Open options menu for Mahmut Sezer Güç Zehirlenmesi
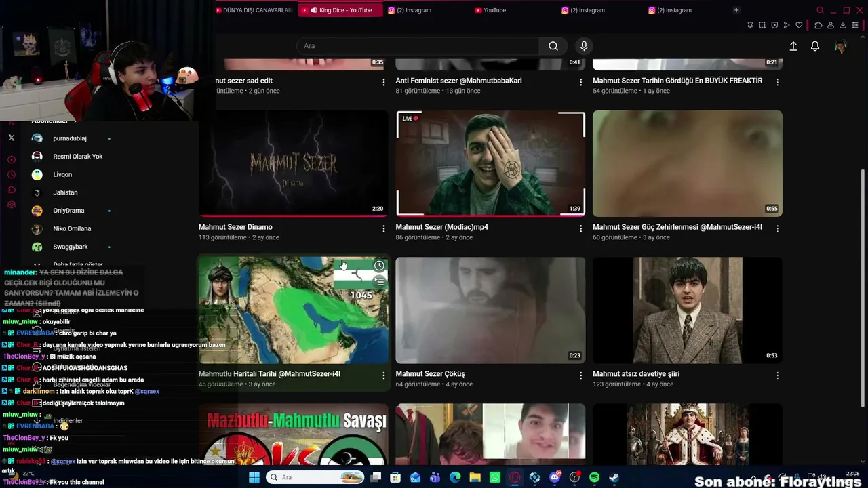The height and width of the screenshot is (488, 868). click(778, 228)
